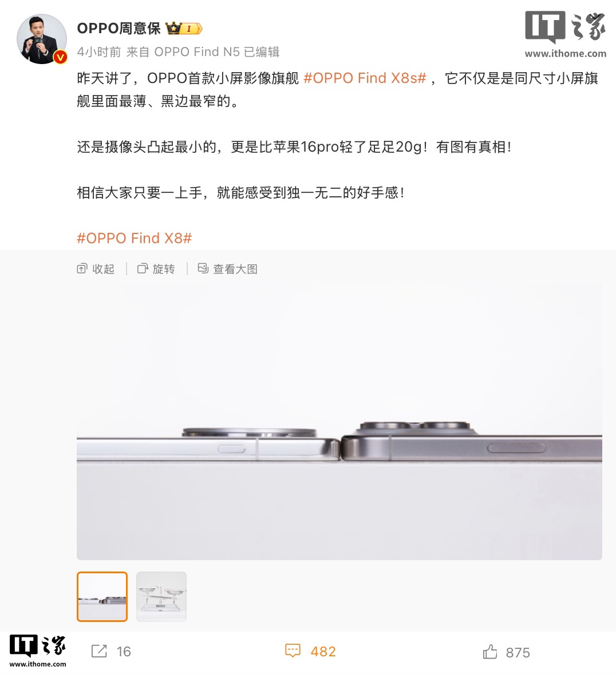616x674 pixels.
Task: Click the crown membership badge
Action: pyautogui.click(x=184, y=29)
